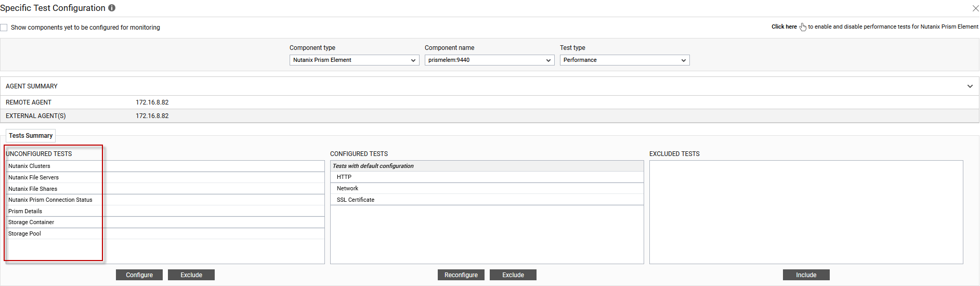
Task: Select Network in configured tests
Action: tap(487, 188)
